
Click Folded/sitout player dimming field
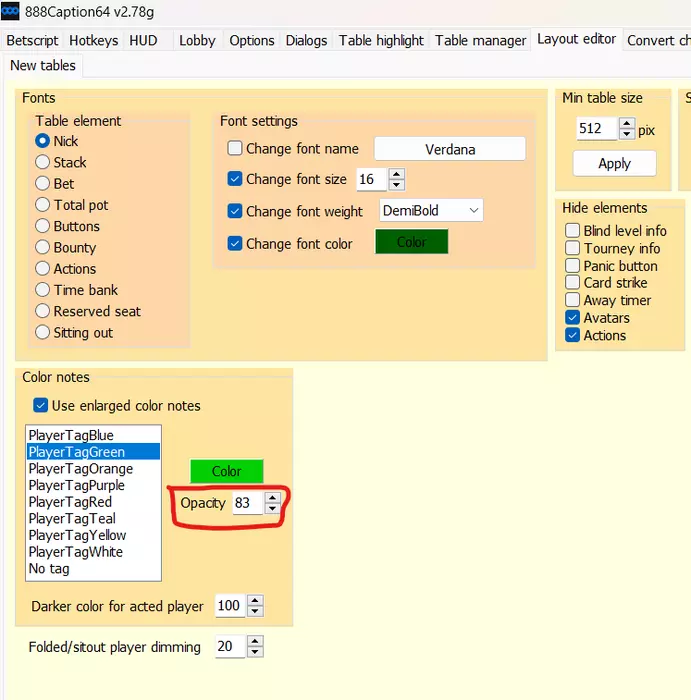point(230,646)
